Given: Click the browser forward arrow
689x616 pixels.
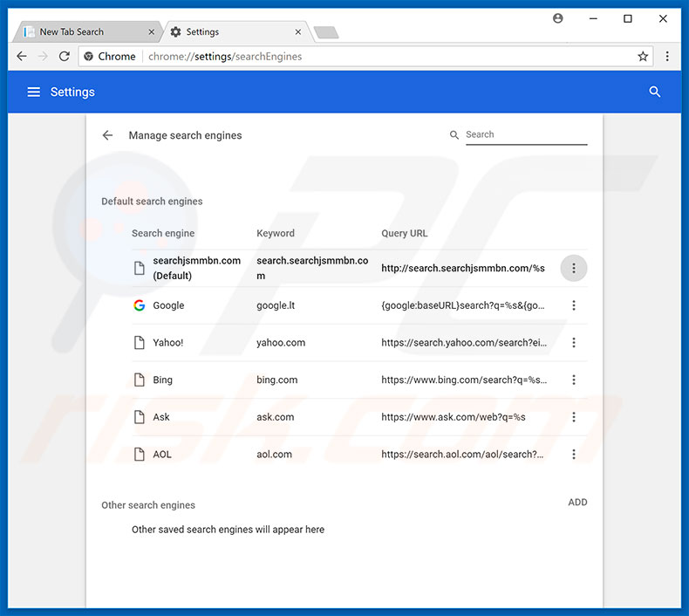Looking at the screenshot, I should (x=43, y=57).
